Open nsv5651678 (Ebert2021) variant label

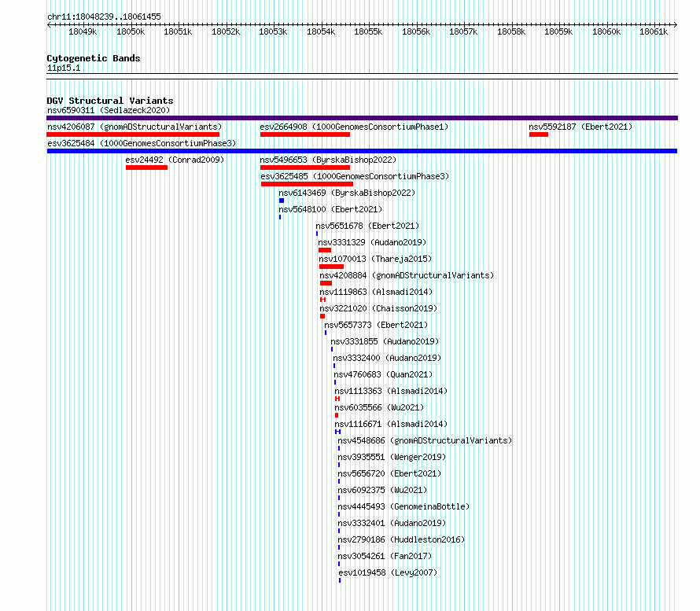tap(367, 226)
